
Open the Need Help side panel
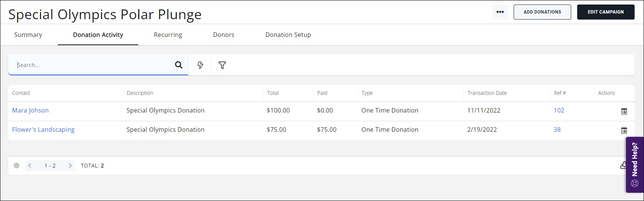pyautogui.click(x=635, y=164)
